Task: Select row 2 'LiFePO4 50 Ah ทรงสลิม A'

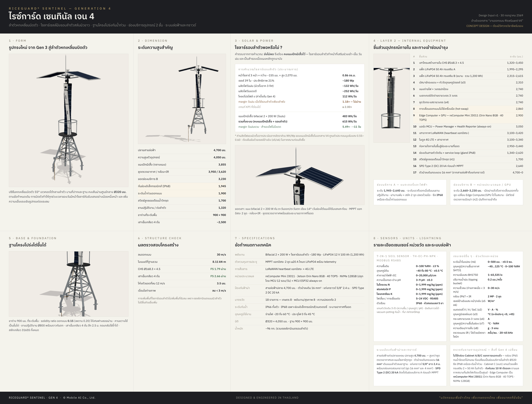Action: 468,69
